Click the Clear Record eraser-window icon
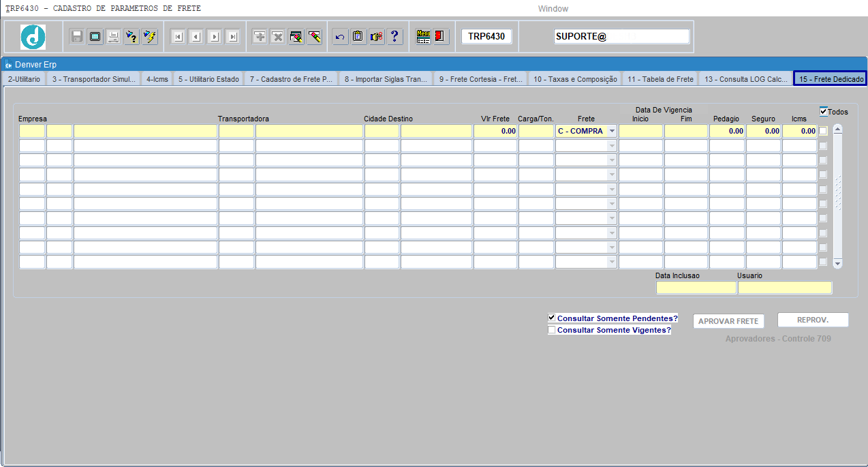Viewport: 868px width, 467px height. point(296,37)
